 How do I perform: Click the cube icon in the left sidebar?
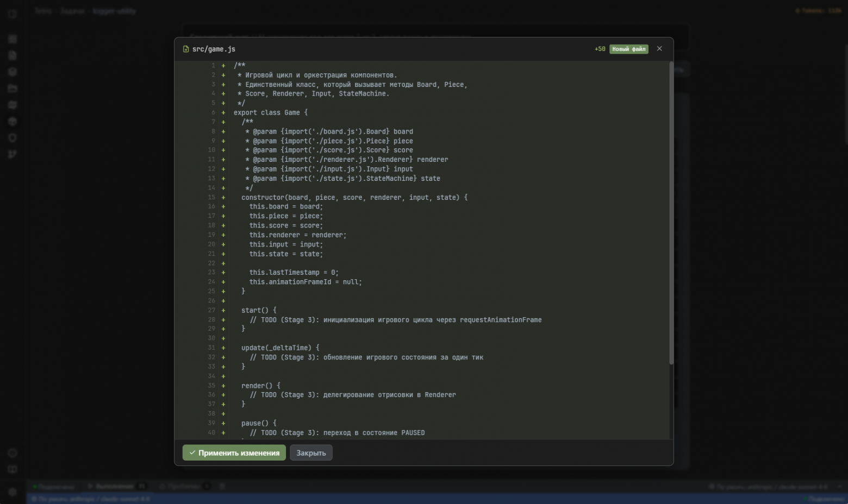tap(13, 72)
